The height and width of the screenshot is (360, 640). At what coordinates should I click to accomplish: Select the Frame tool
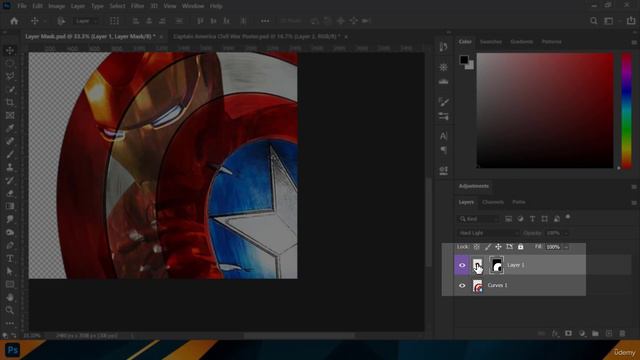10,116
